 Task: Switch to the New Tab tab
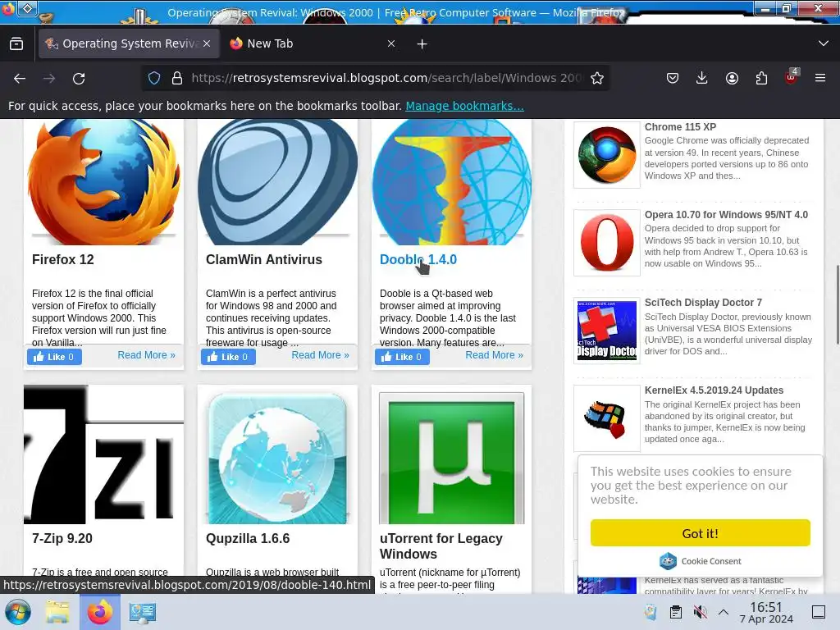(x=314, y=43)
